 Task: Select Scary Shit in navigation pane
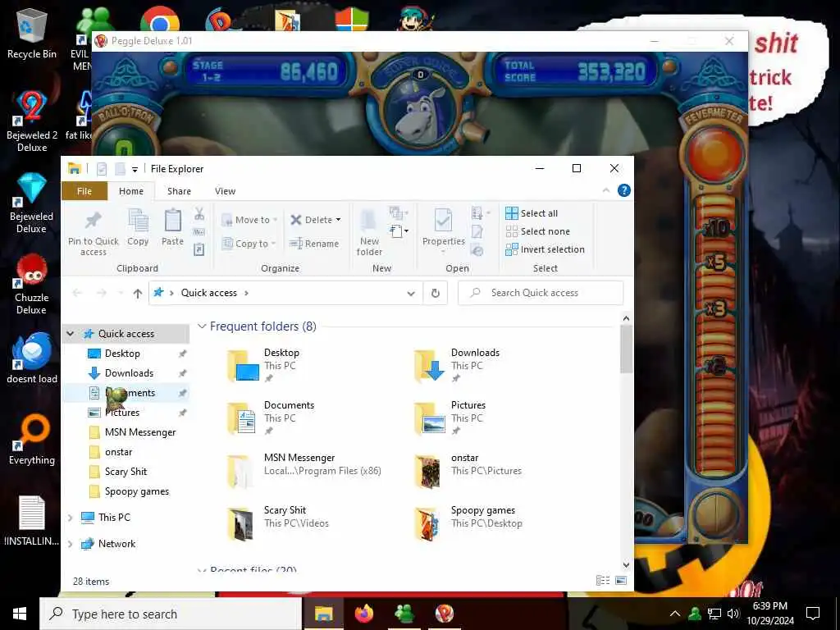click(x=126, y=472)
